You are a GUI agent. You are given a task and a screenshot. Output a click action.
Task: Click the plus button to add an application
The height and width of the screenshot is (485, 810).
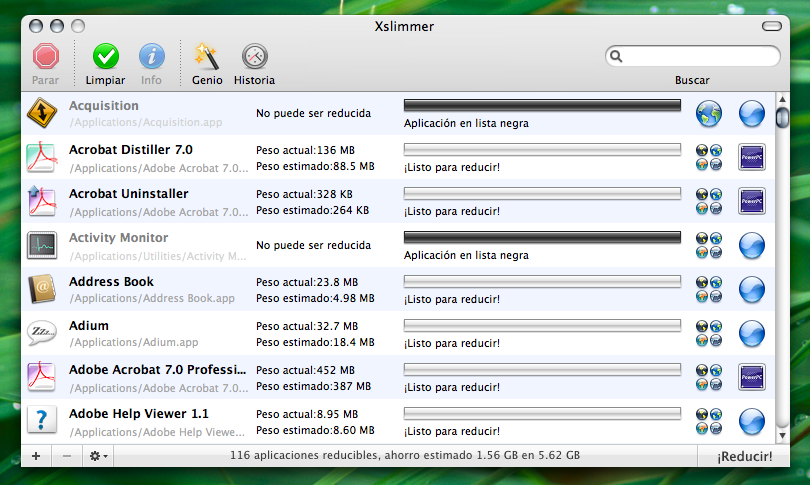(36, 456)
